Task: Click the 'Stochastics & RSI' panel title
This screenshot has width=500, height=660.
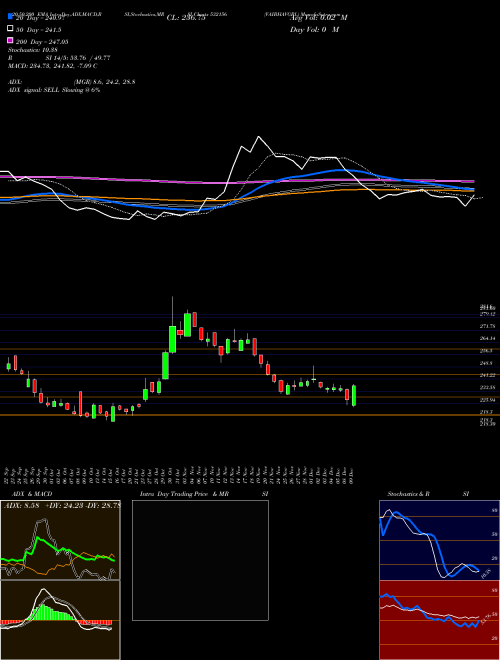Action: point(428,494)
